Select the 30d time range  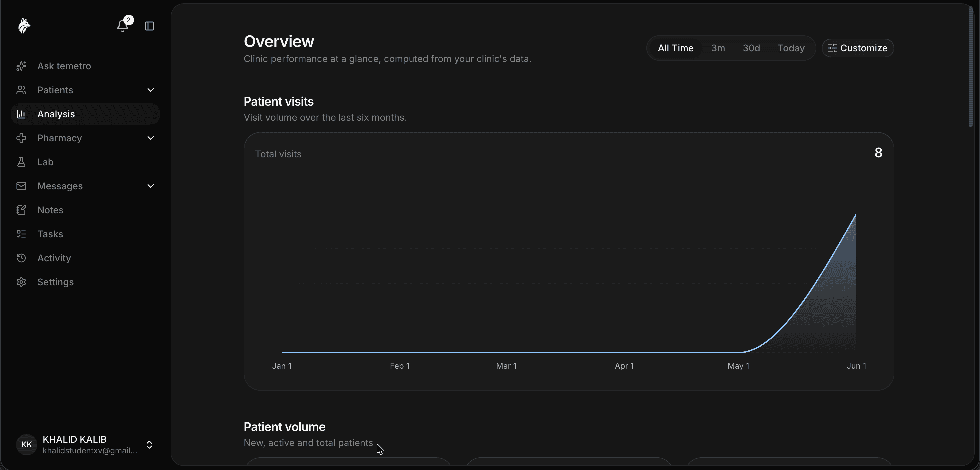pyautogui.click(x=751, y=48)
